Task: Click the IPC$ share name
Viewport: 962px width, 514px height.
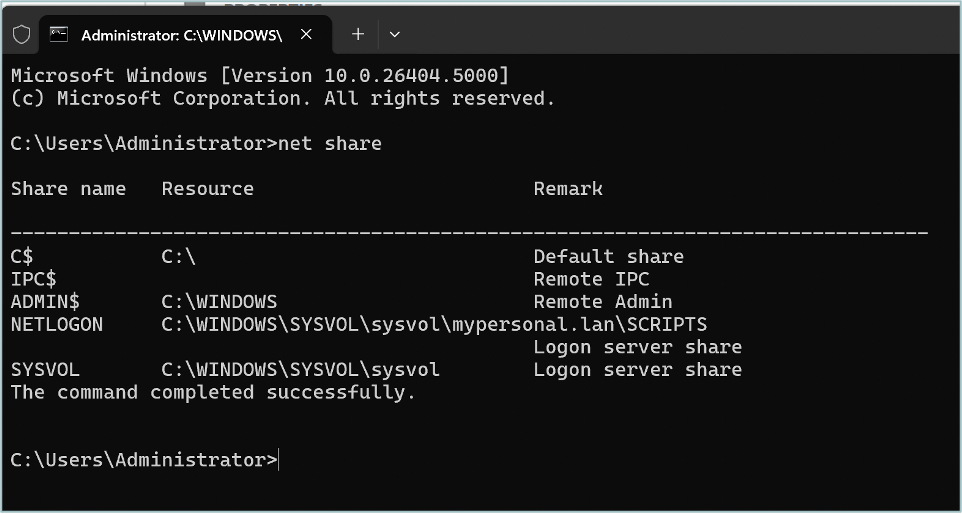Action: 34,279
